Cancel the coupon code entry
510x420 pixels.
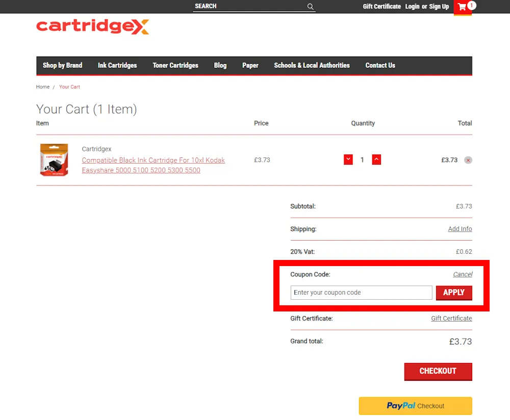point(463,274)
